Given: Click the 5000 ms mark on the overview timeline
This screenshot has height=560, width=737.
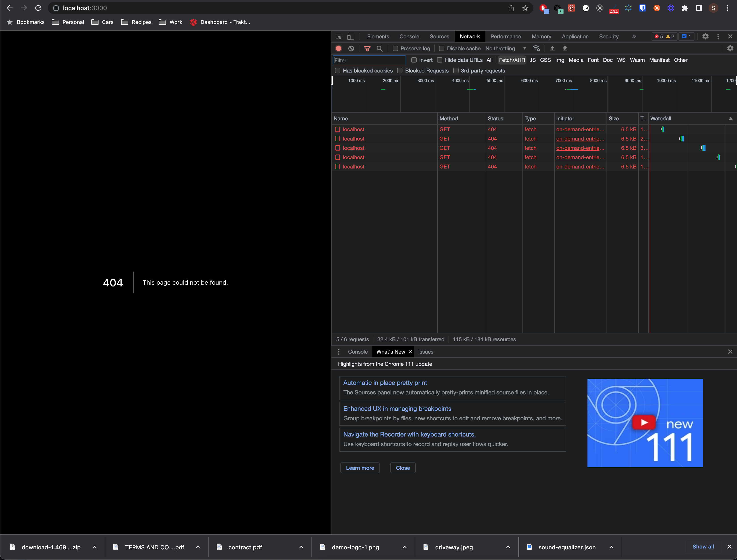Looking at the screenshot, I should click(x=495, y=80).
